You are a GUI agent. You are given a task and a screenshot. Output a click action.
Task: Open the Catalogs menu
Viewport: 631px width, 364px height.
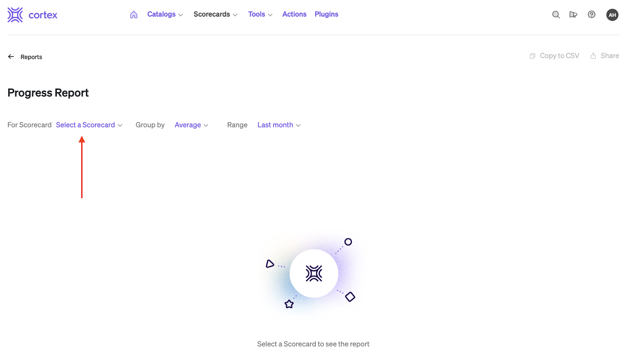coord(165,14)
